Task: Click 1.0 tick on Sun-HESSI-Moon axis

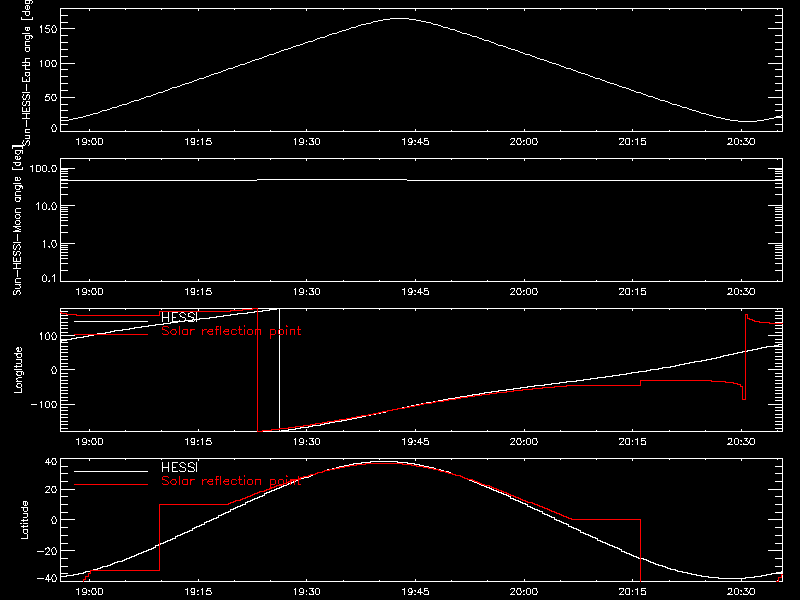Action: 49,244
